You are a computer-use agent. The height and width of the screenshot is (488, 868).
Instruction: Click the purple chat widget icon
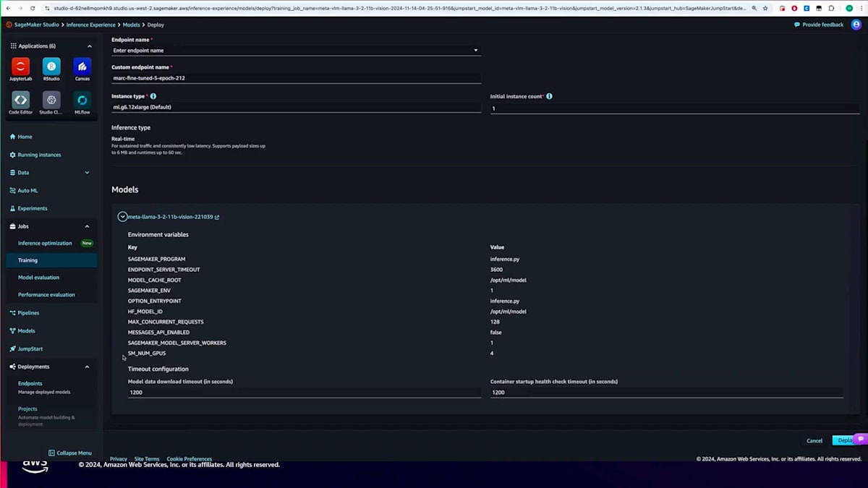pos(861,439)
